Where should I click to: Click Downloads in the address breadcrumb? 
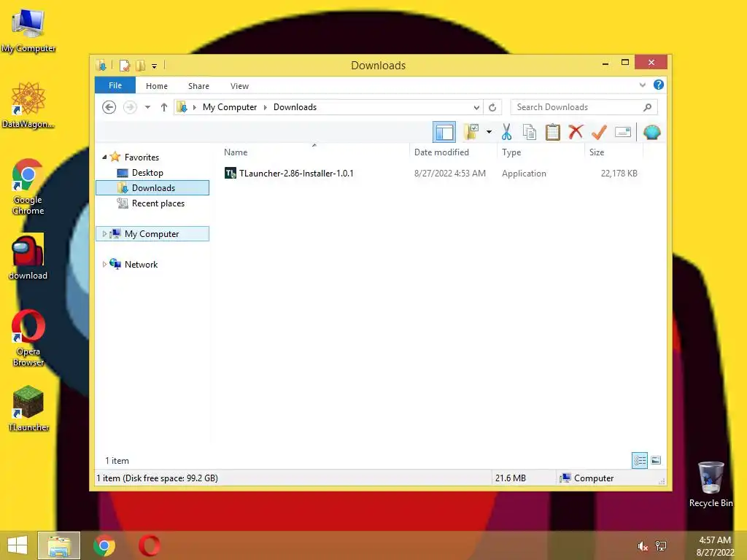point(295,107)
